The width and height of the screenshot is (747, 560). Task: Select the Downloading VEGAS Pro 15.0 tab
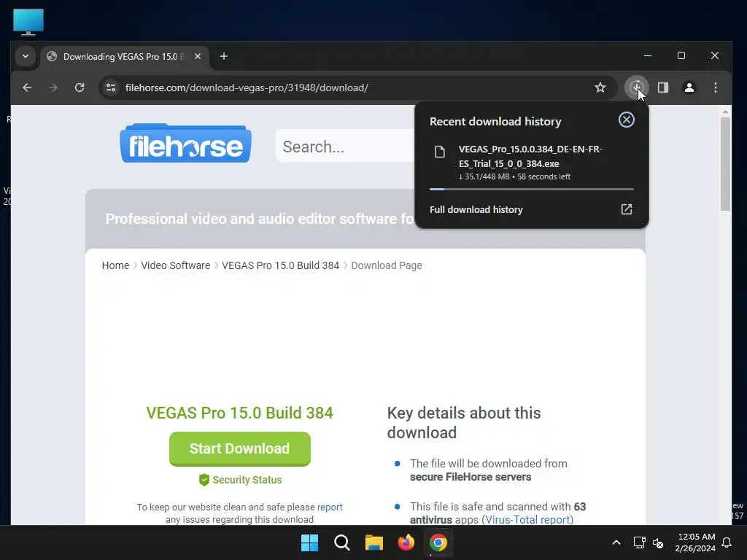(x=124, y=57)
